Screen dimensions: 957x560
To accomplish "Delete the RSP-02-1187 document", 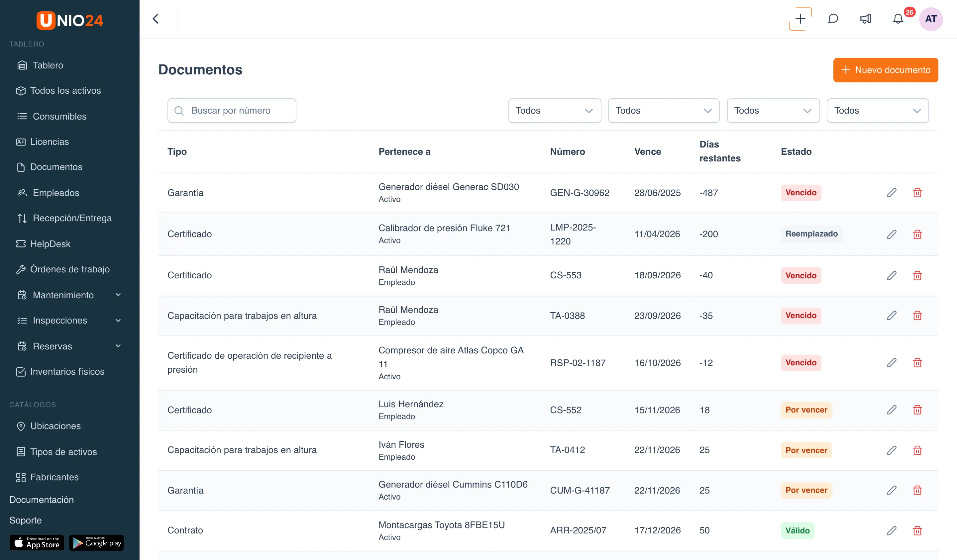I will [917, 363].
